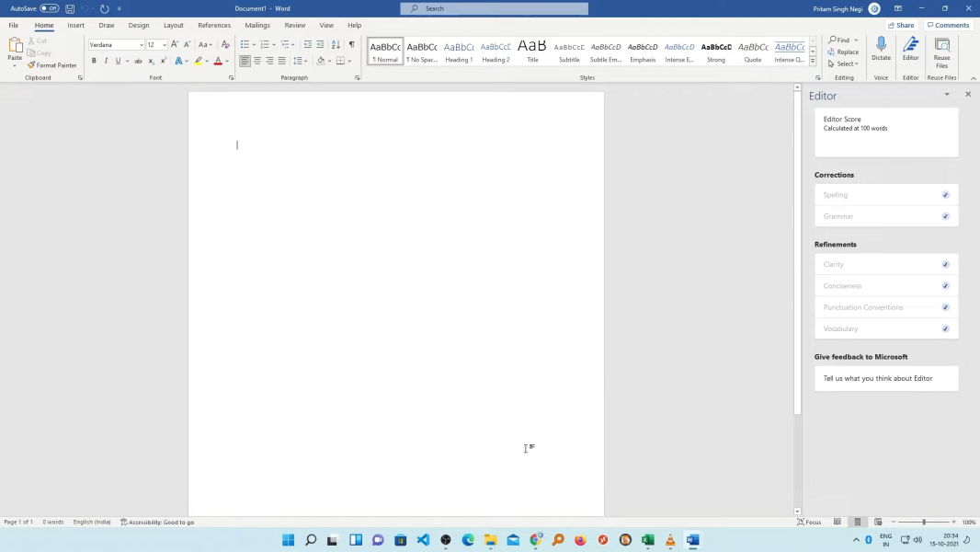The image size is (980, 552).
Task: Open Excel from the Windows taskbar
Action: pyautogui.click(x=647, y=539)
